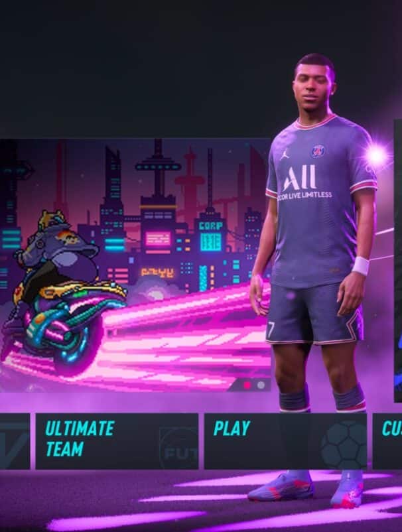Click the player's purple football boots
The height and width of the screenshot is (532, 402).
[x=306, y=489]
